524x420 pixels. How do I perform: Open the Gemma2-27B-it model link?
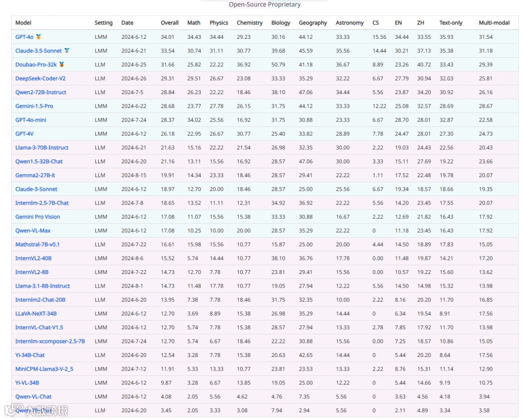[35, 175]
